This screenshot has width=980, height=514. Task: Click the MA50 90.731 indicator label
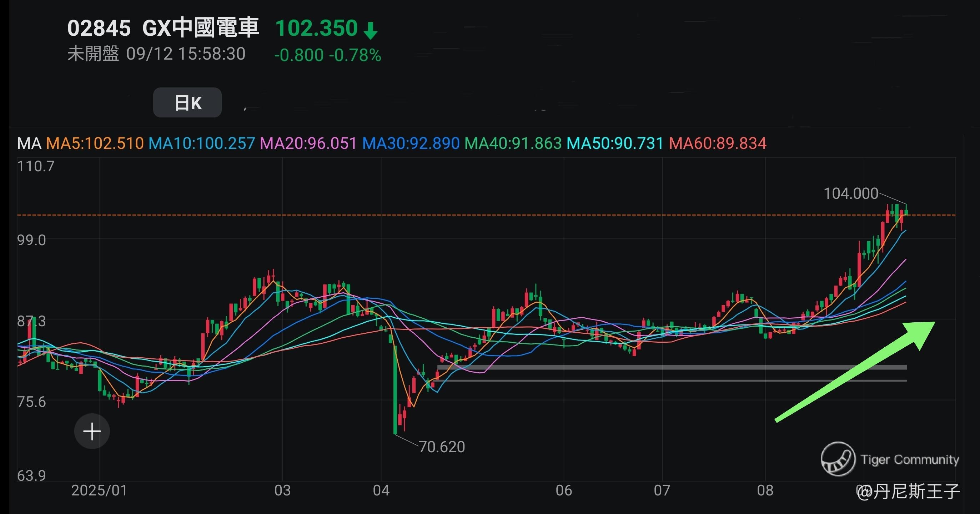click(x=615, y=143)
